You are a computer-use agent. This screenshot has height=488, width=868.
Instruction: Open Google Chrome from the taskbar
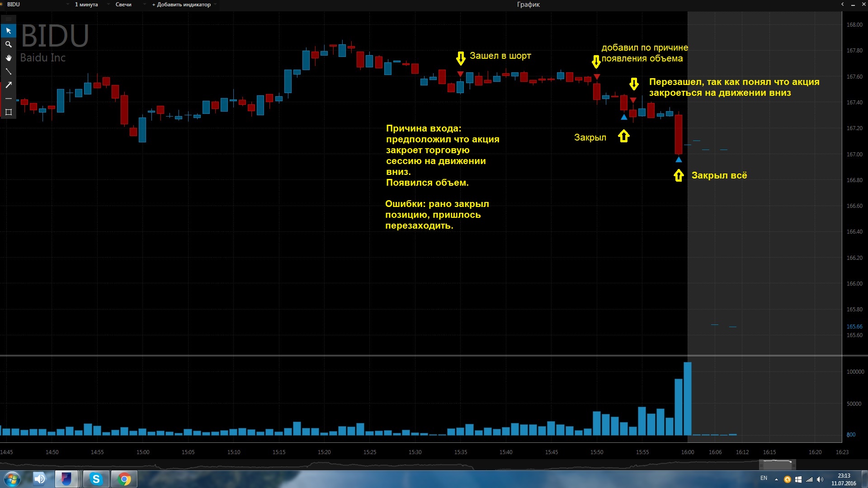point(124,479)
